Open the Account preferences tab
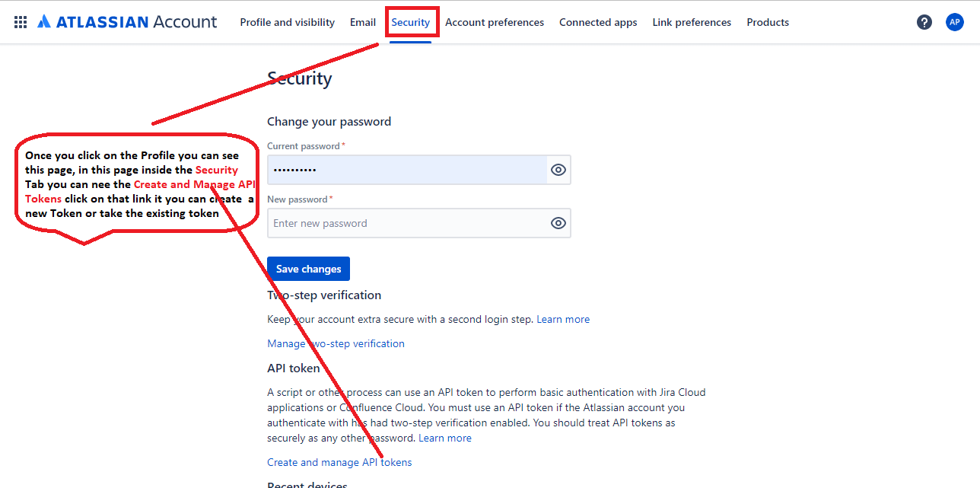The height and width of the screenshot is (488, 980). coord(495,22)
